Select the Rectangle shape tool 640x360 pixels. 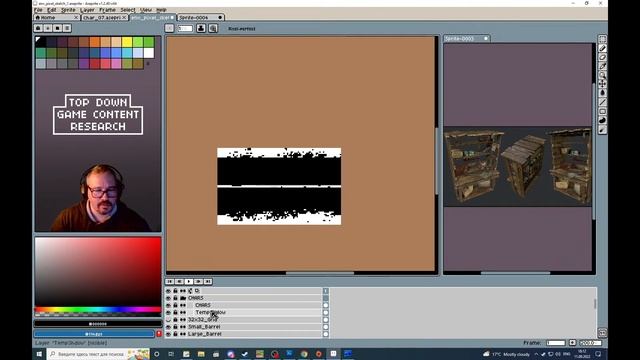(602, 111)
